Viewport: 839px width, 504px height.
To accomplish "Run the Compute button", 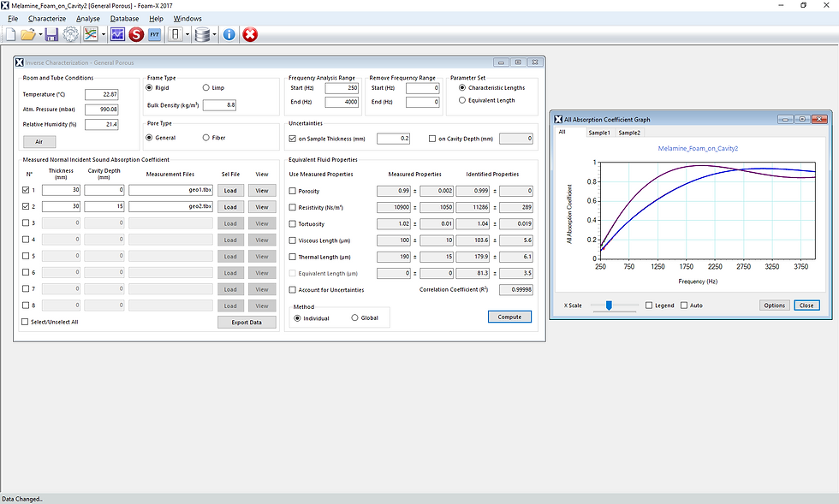I will pyautogui.click(x=509, y=317).
